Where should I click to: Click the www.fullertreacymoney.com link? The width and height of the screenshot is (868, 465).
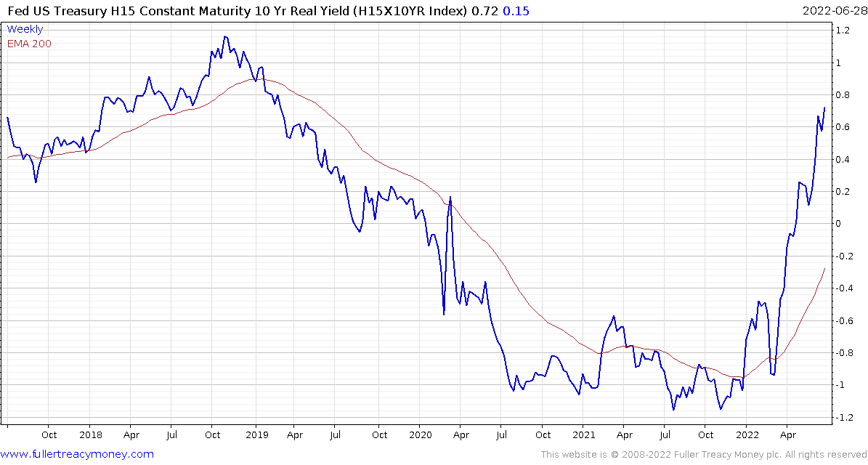point(77,455)
